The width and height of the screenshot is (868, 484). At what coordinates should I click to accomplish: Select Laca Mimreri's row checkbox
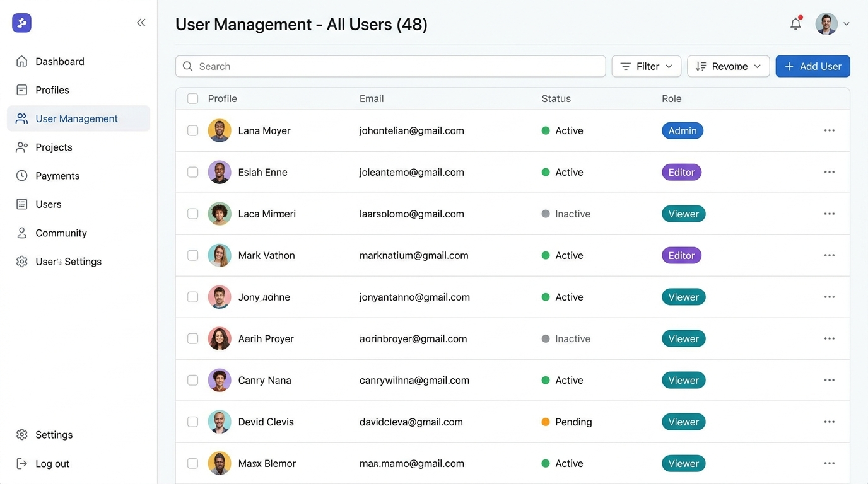pos(193,214)
